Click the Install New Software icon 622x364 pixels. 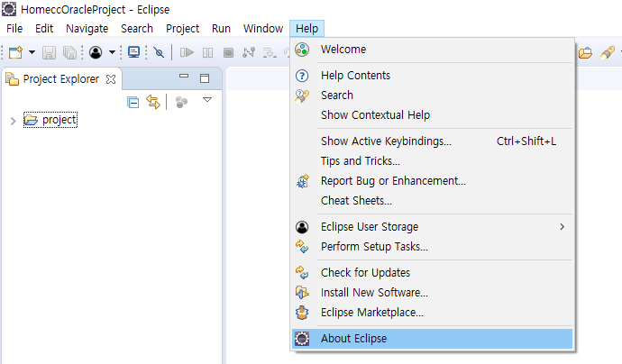tap(302, 293)
